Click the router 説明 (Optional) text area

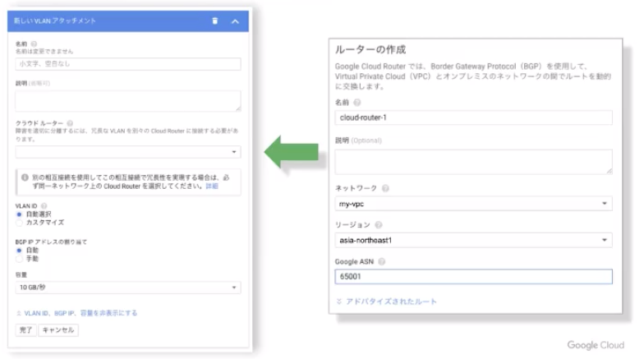tap(473, 162)
